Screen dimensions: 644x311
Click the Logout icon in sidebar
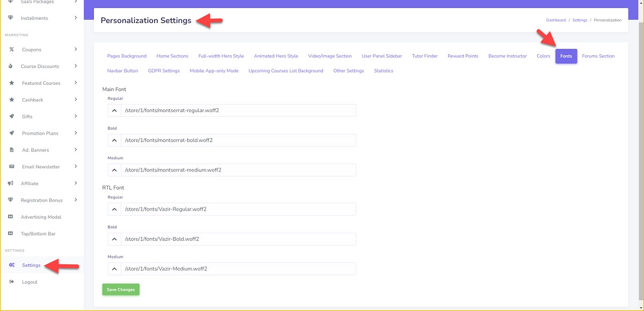coord(11,282)
